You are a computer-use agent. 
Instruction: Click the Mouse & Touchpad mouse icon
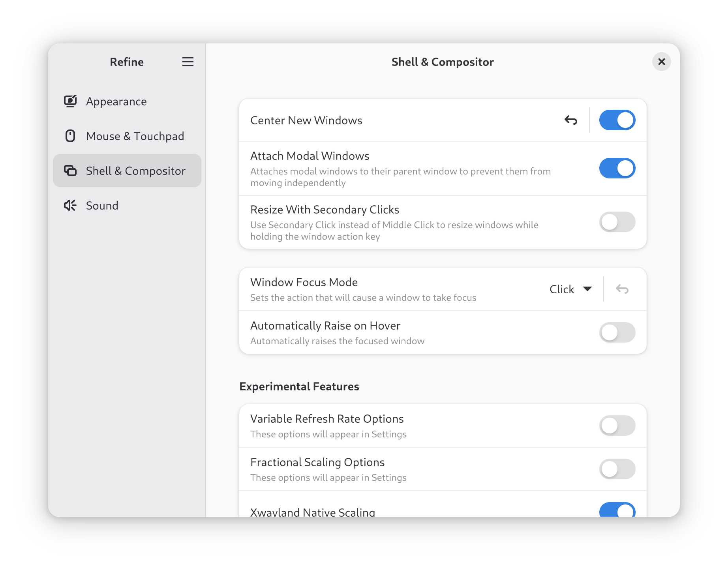pyautogui.click(x=70, y=136)
